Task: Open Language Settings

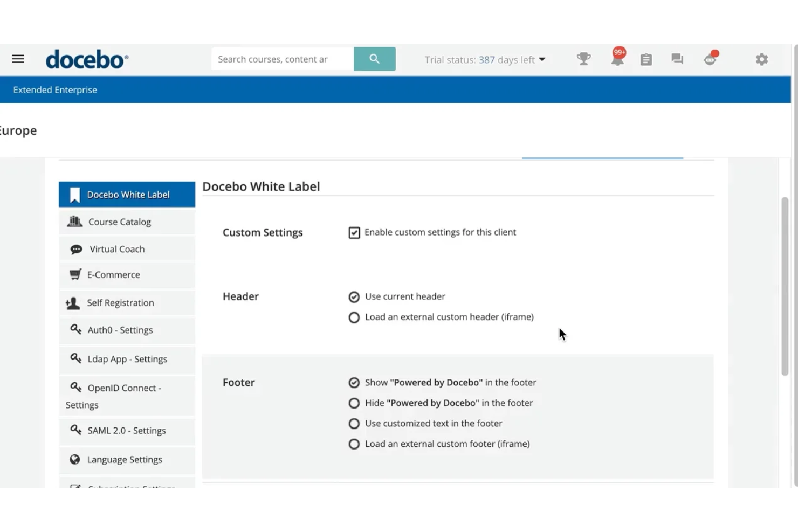Action: point(124,459)
